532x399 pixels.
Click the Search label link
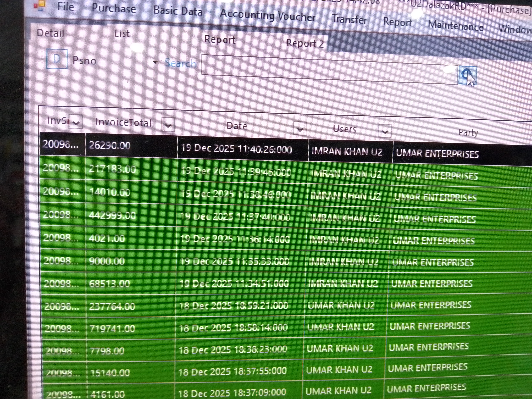click(x=180, y=63)
